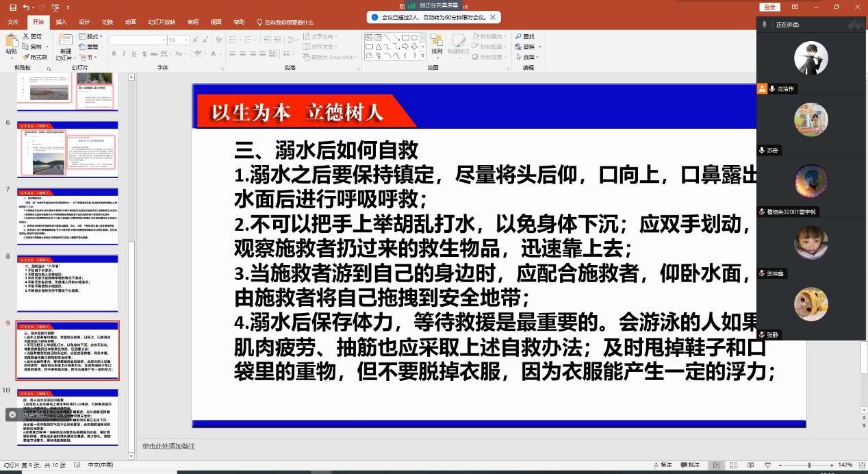Click the Undo arrow icon
Screen dimensions: 868x474
(x=26, y=7)
